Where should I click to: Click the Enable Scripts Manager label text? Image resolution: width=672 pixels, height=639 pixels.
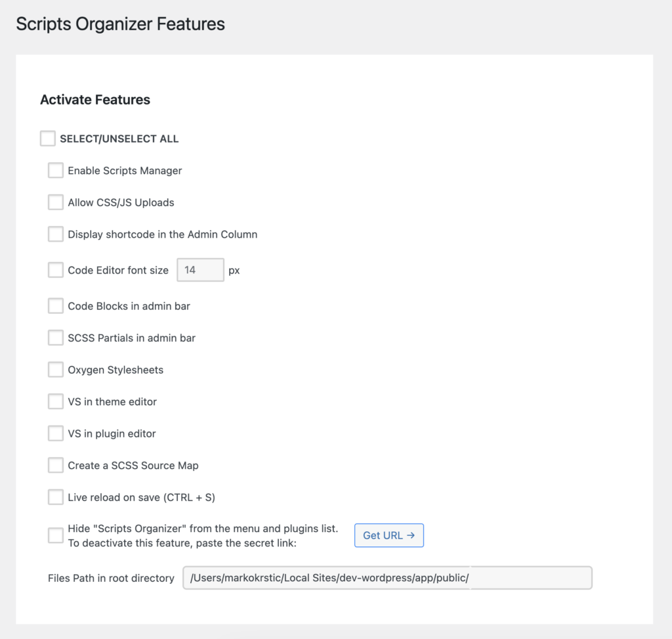125,171
